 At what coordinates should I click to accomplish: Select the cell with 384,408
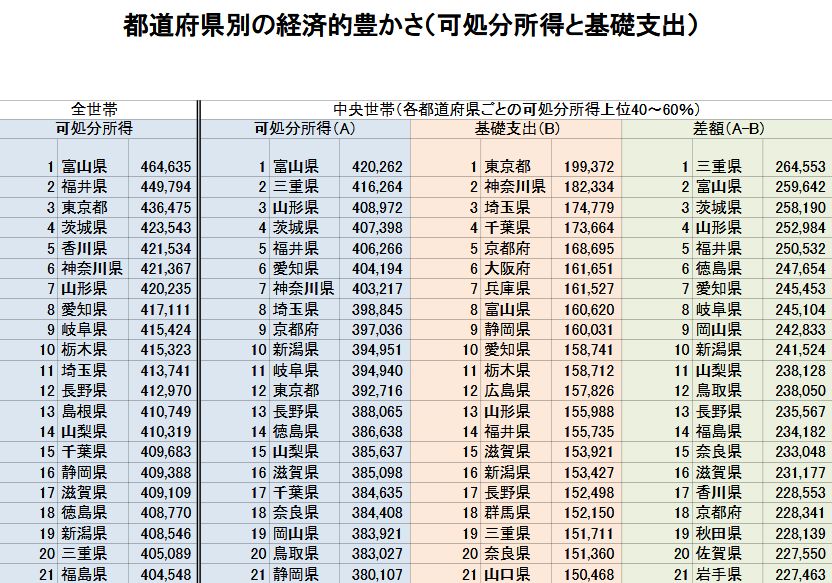click(377, 512)
